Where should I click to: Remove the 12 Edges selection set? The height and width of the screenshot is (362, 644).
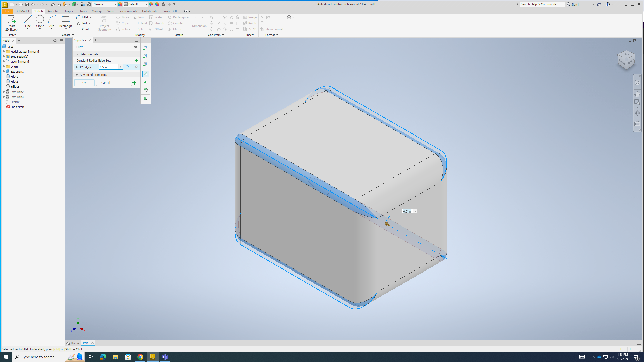[136, 67]
